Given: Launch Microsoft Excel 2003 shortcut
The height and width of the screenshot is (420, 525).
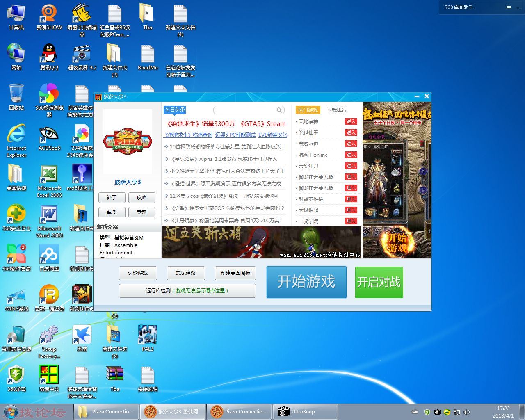Looking at the screenshot, I should pos(49,181).
